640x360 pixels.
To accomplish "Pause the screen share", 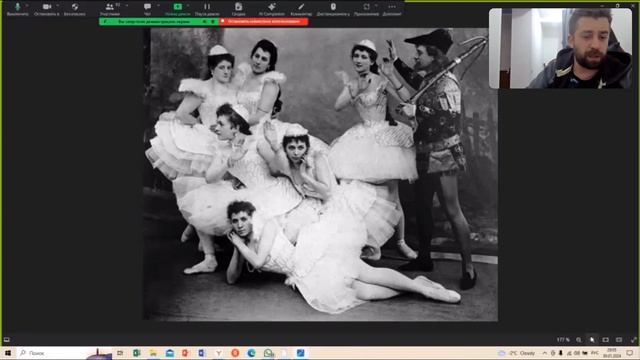I will 207,7.
